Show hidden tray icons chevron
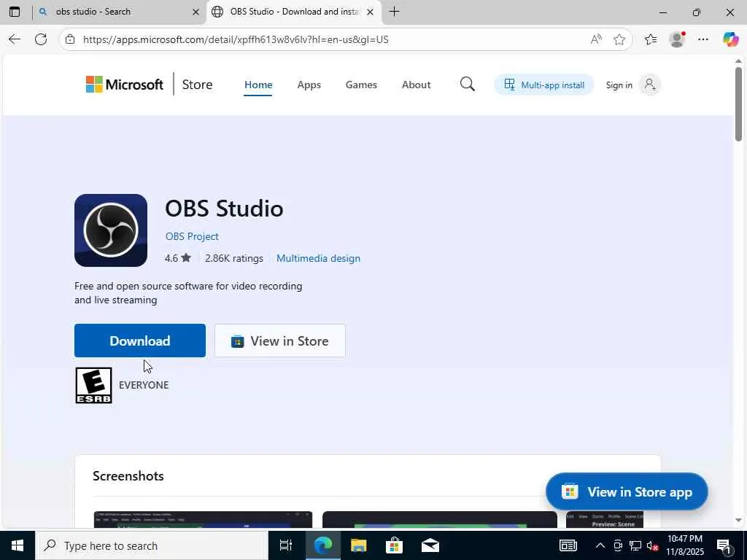The height and width of the screenshot is (560, 747). coord(600,545)
